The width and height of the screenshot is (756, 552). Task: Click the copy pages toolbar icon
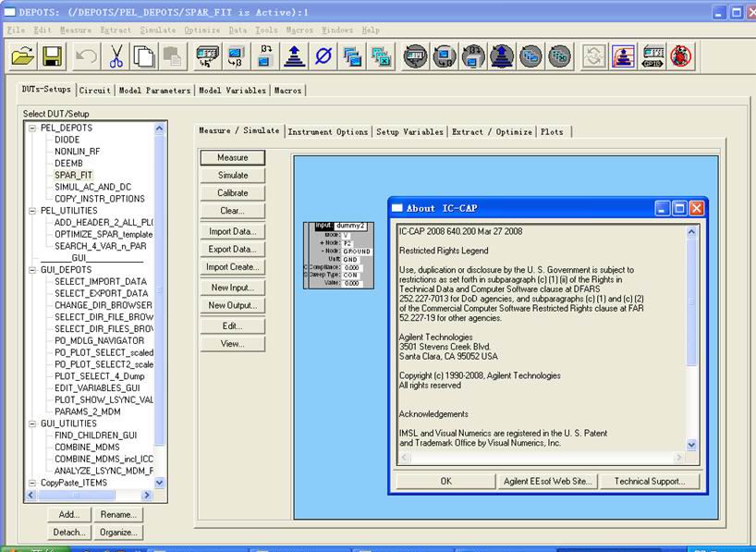pos(144,56)
